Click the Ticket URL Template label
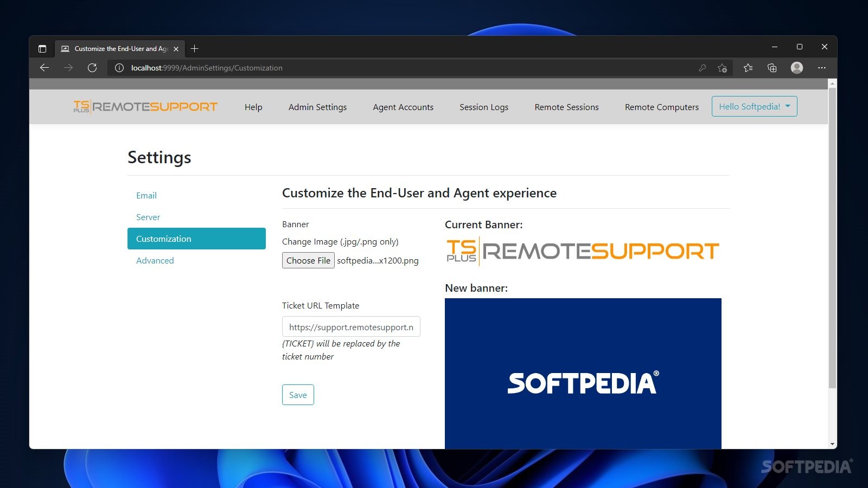The width and height of the screenshot is (868, 488). coord(321,305)
